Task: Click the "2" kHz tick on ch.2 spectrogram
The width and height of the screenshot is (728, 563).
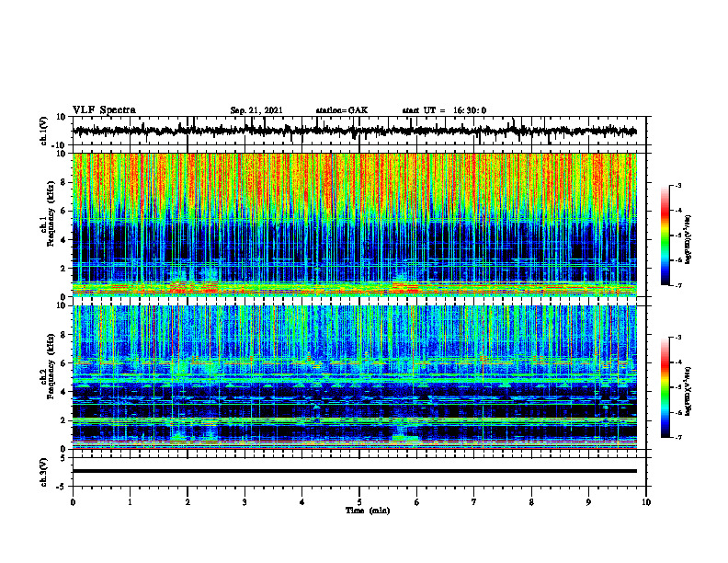Action: coord(63,420)
